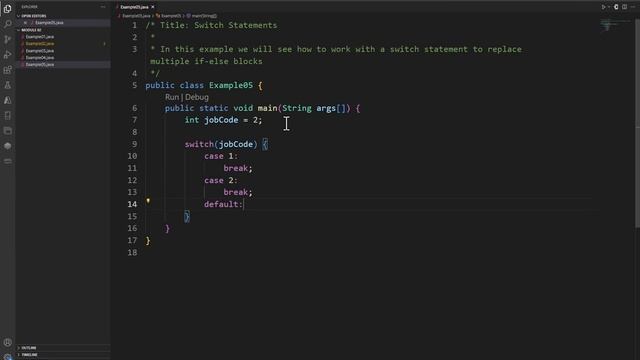This screenshot has height=360, width=640.
Task: Click the 'Title: Switch Statements' comment text
Action: coord(218,25)
